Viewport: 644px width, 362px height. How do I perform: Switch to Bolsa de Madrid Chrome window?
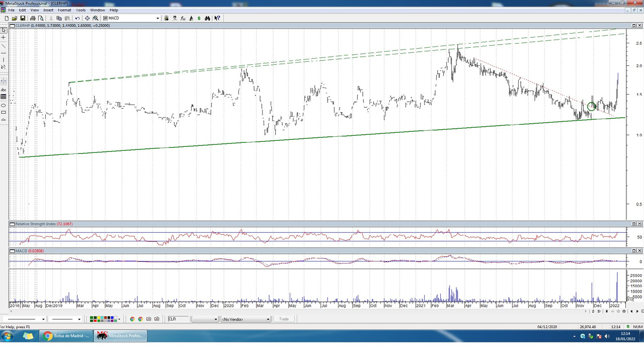[x=67, y=336]
